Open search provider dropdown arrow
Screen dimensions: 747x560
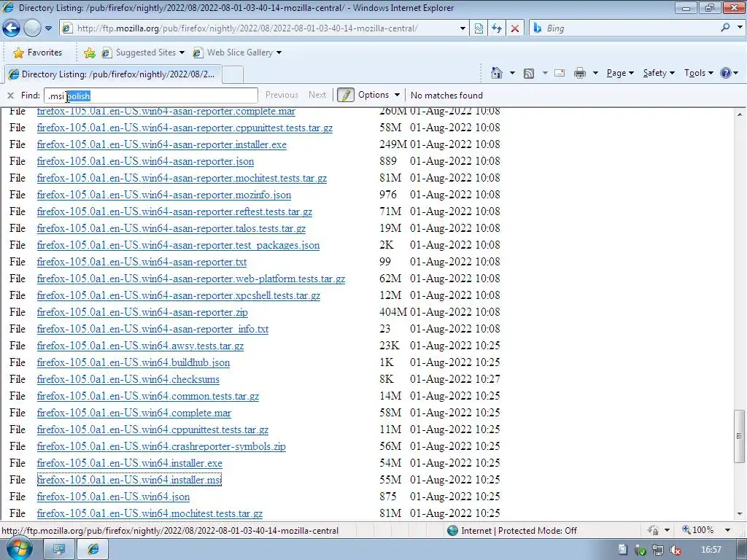coord(740,28)
